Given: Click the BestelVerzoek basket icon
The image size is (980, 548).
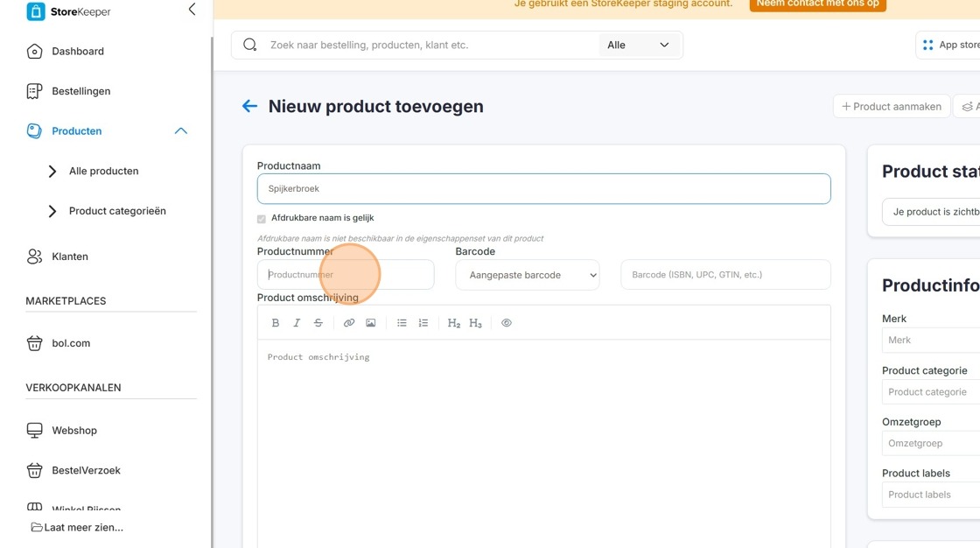Looking at the screenshot, I should (x=34, y=470).
